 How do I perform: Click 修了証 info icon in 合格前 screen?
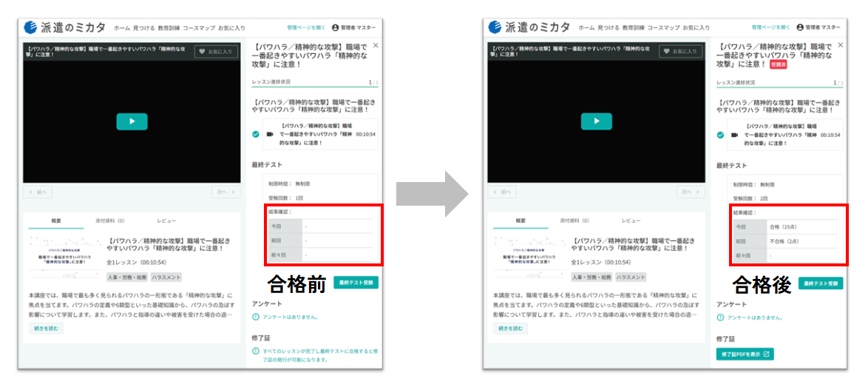255,351
